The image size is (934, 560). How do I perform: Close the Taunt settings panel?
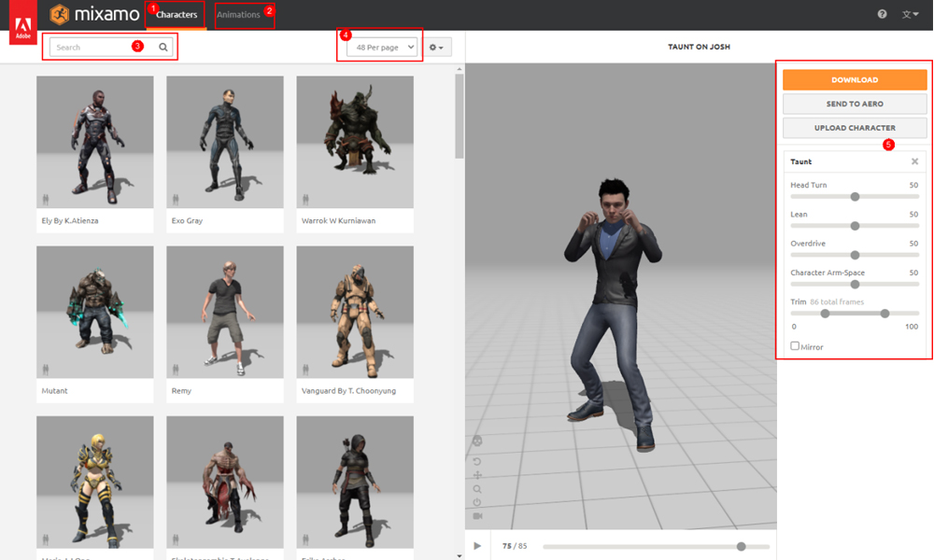(x=914, y=161)
